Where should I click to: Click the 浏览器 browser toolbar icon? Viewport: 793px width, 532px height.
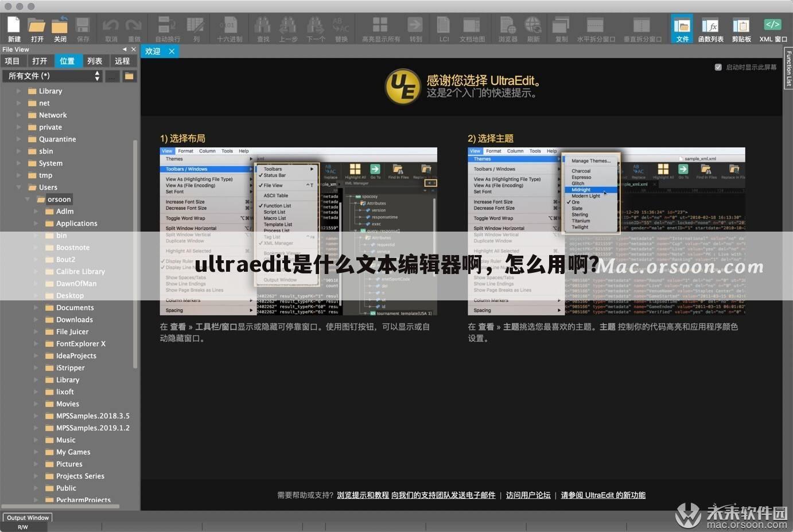507,29
